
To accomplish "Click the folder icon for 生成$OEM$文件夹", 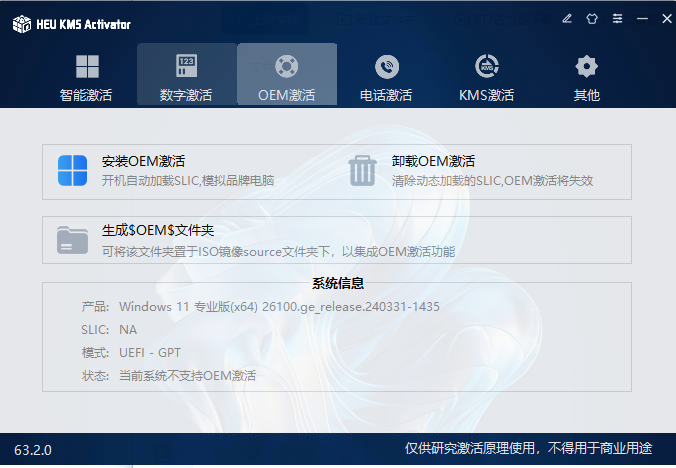I will [72, 240].
